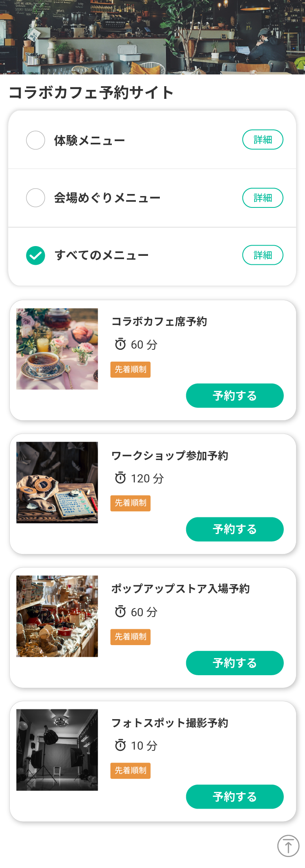Click 予約する for ワークショップ参加予約
305x868 pixels.
tap(235, 529)
